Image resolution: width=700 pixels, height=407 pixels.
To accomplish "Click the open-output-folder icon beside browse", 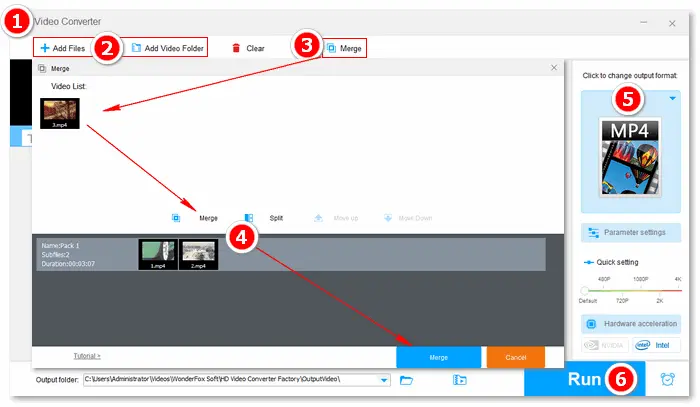I will click(x=459, y=380).
